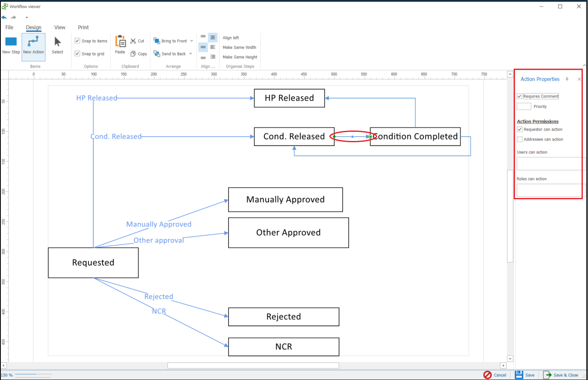The height and width of the screenshot is (380, 588).
Task: Click the undo arrow icon
Action: point(4,17)
